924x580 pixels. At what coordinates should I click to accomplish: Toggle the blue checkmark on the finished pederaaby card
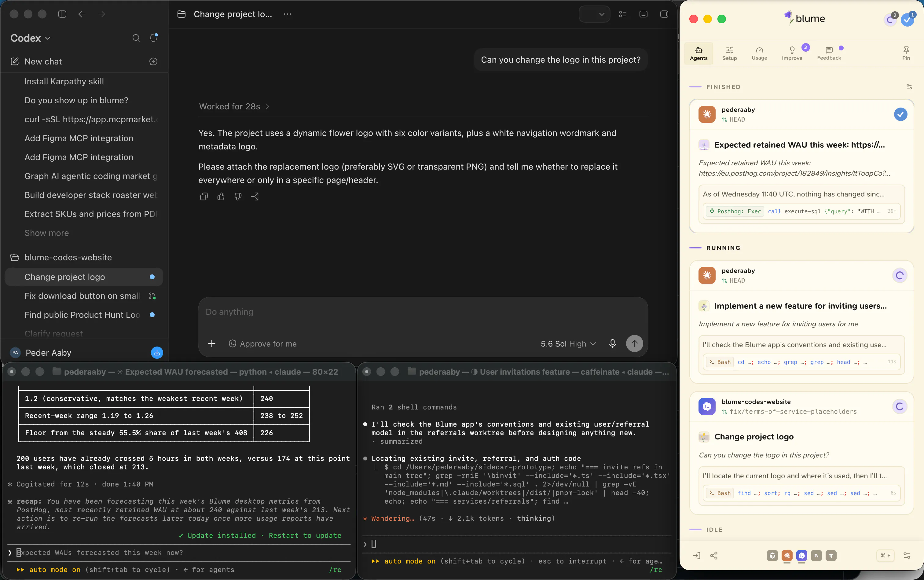(x=900, y=114)
